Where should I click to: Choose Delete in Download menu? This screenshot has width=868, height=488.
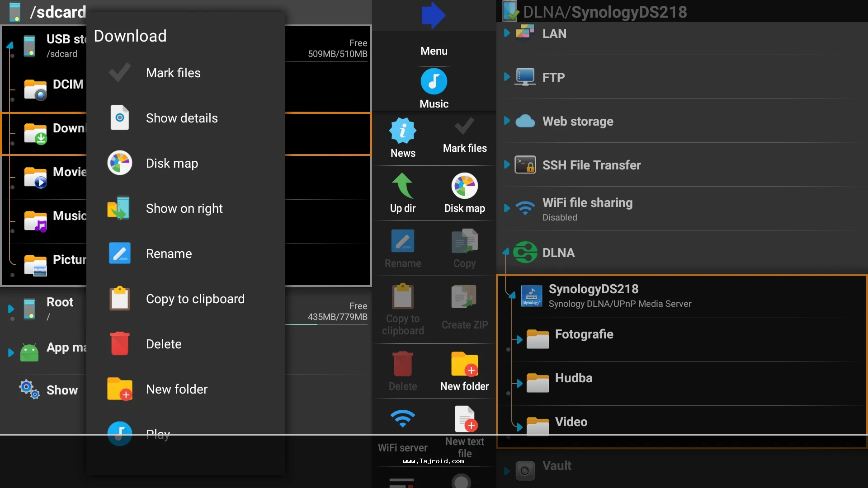pos(164,344)
